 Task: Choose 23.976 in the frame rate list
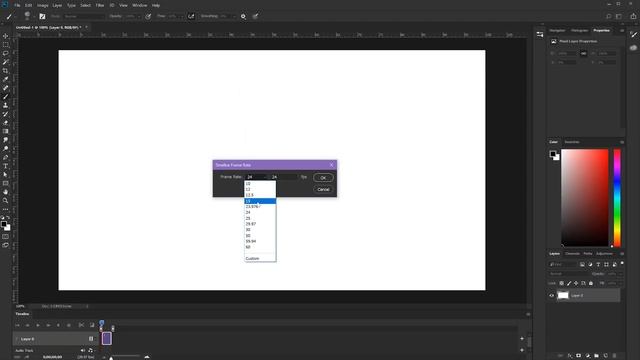tap(260, 207)
